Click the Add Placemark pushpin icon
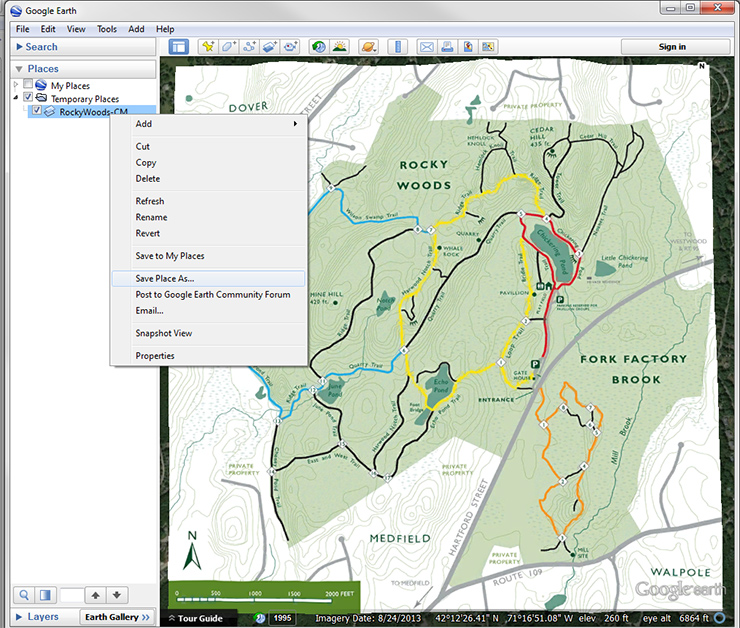 tap(208, 47)
